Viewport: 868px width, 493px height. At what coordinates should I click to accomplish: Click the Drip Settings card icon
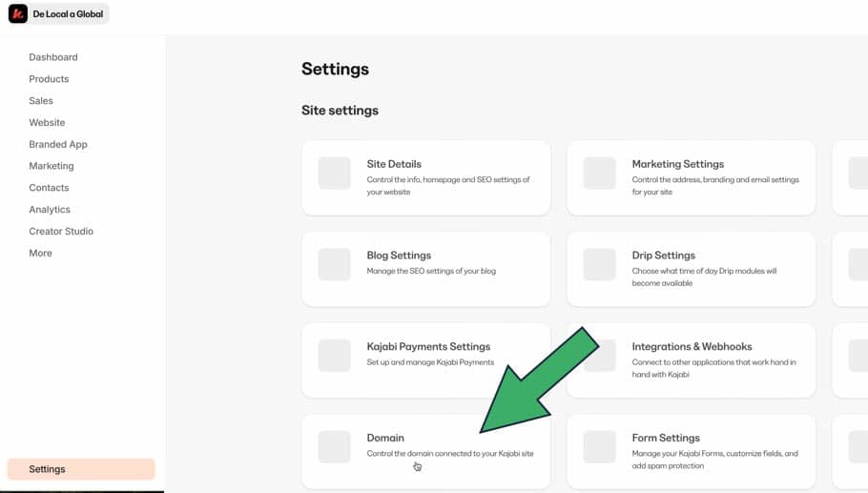(x=599, y=264)
